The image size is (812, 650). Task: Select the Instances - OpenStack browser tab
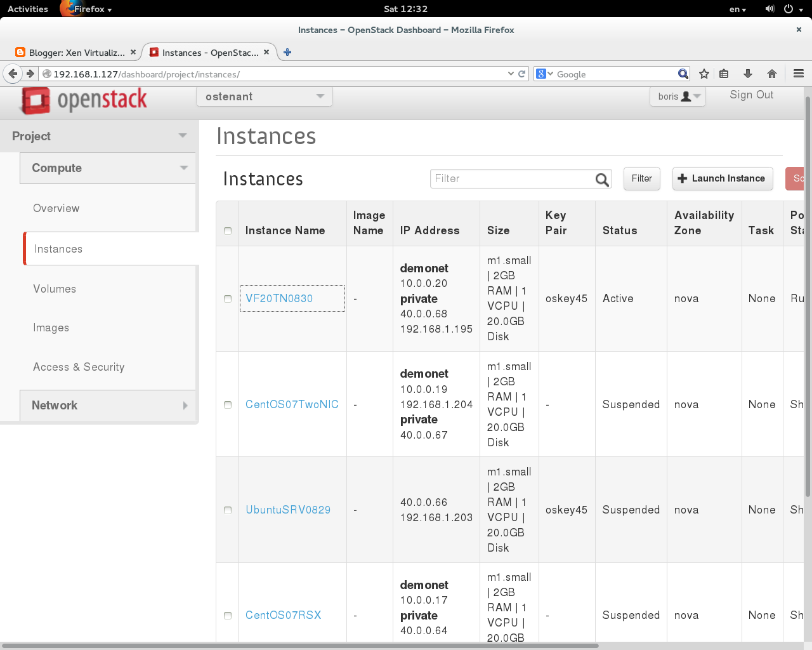click(x=209, y=53)
